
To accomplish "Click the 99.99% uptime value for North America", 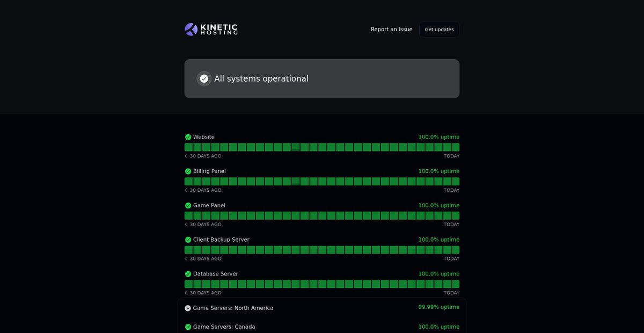I will pos(439,307).
